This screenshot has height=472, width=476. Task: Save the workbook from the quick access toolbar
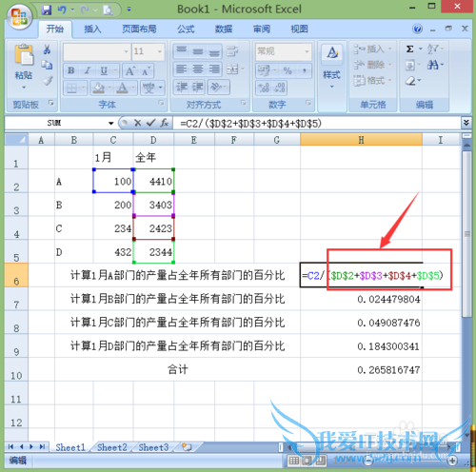tap(47, 10)
